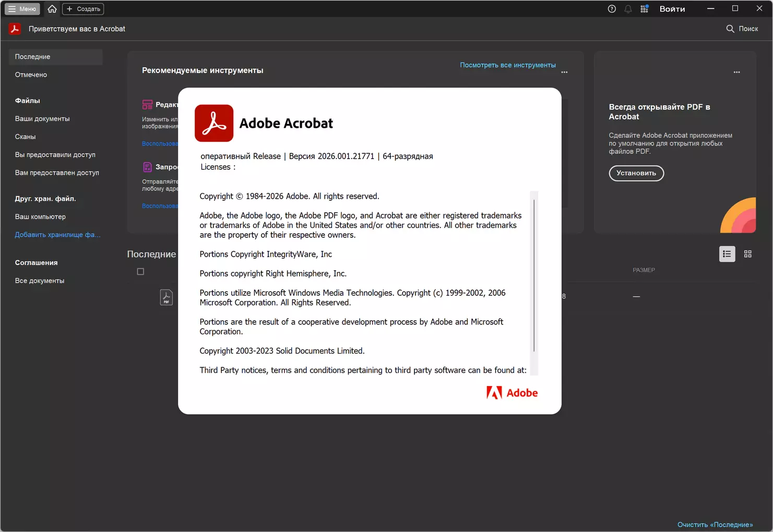Click the Войти sign-in button
The image size is (773, 532).
point(672,9)
